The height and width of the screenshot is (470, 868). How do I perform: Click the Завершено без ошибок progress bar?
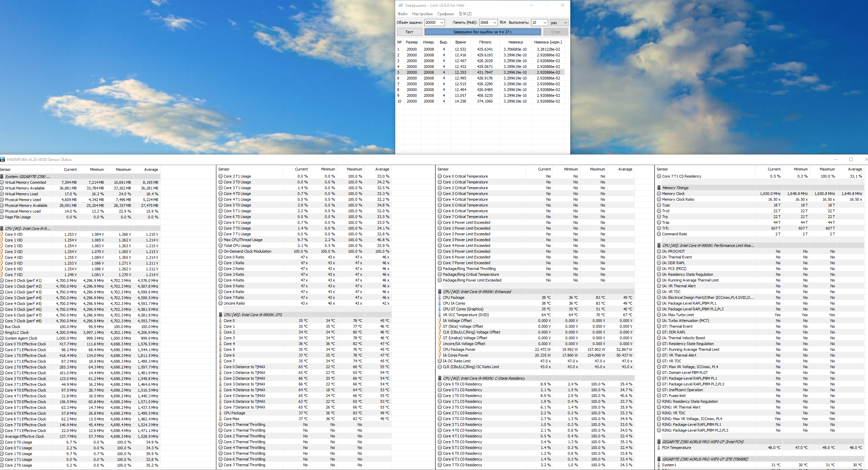482,32
